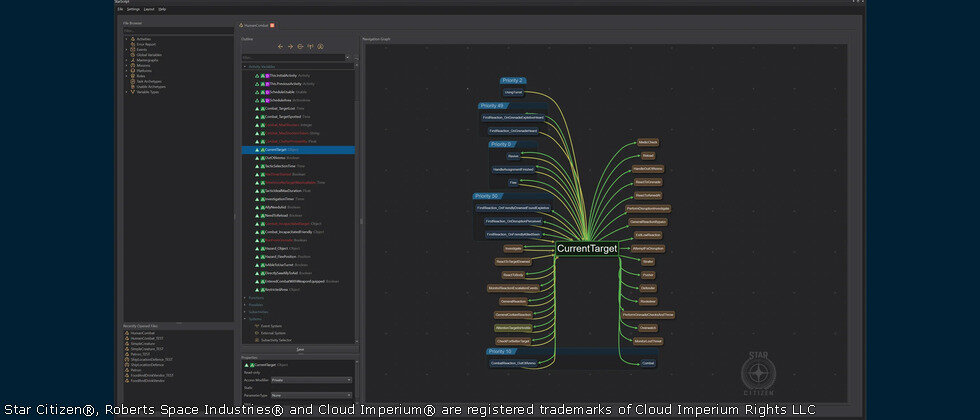The height and width of the screenshot is (420, 980).
Task: Click the large CurrentTarget node in the graph
Action: click(x=587, y=249)
